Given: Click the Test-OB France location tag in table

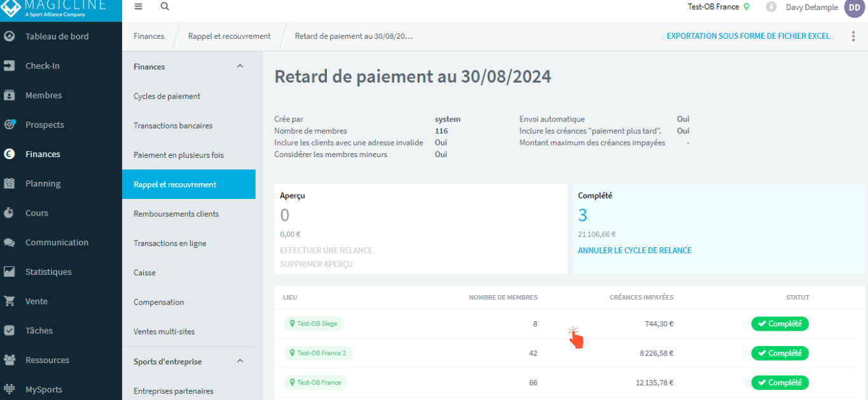Looking at the screenshot, I should click(x=315, y=382).
